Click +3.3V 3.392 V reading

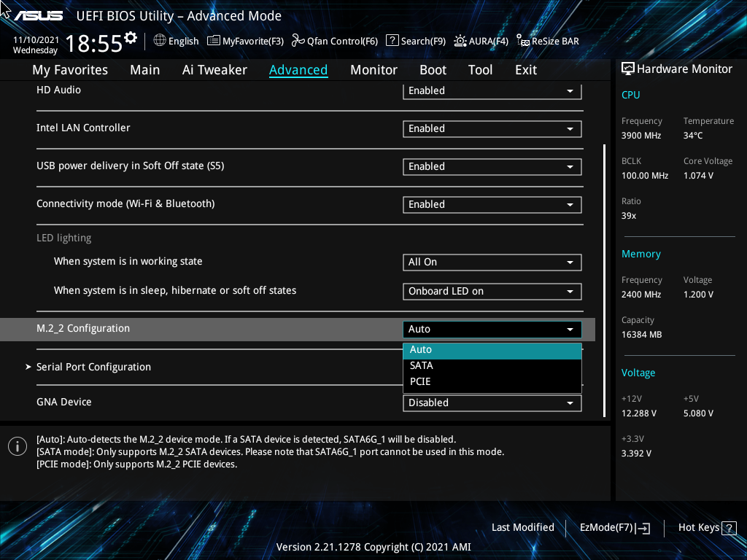(636, 454)
